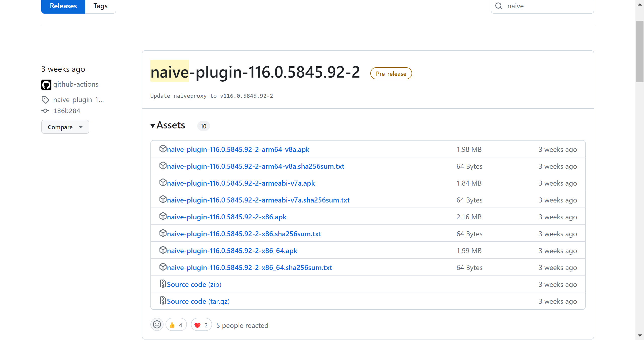This screenshot has height=340, width=644.
Task: Click the commit icon beside 186b284
Action: [x=45, y=111]
